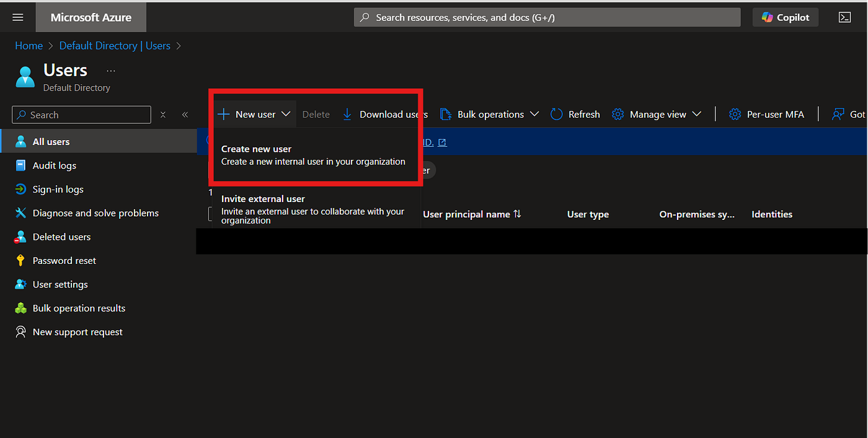
Task: Go to Home breadcrumb
Action: pos(29,46)
